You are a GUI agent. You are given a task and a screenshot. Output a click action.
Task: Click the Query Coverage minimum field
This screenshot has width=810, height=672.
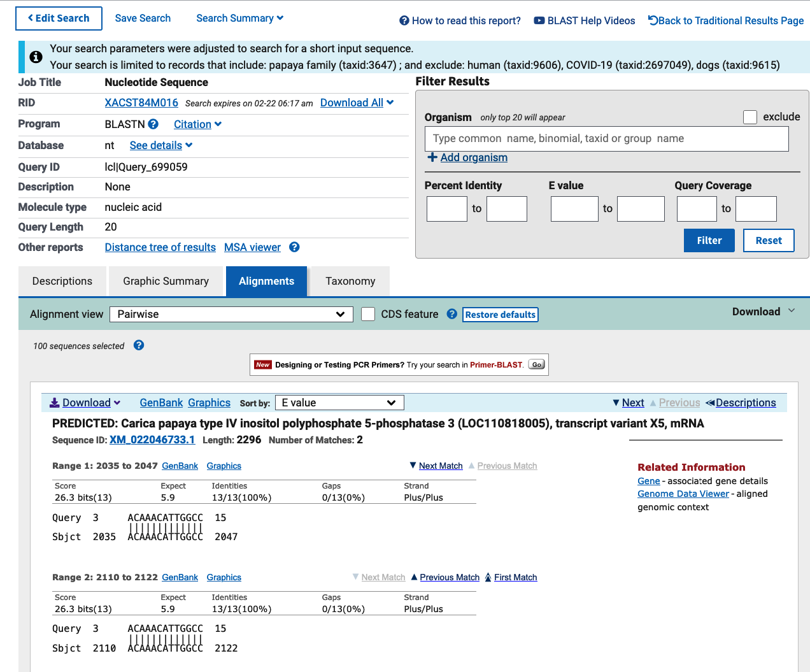click(697, 208)
